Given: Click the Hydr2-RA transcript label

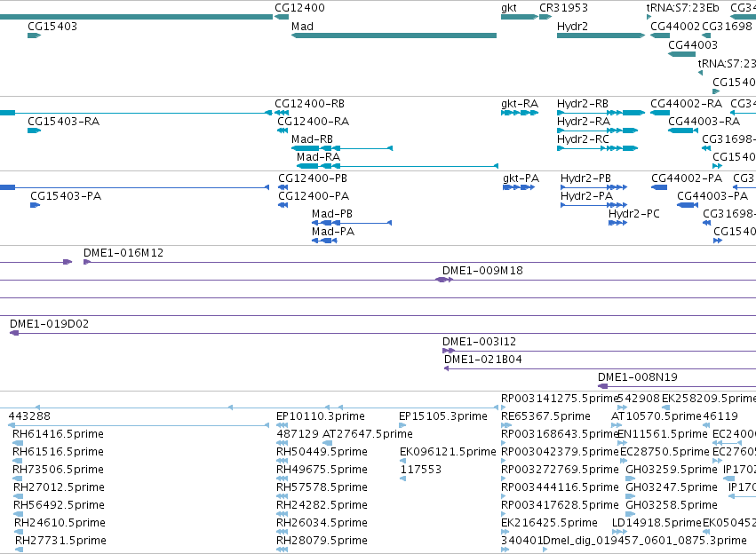Looking at the screenshot, I should pos(584,122).
